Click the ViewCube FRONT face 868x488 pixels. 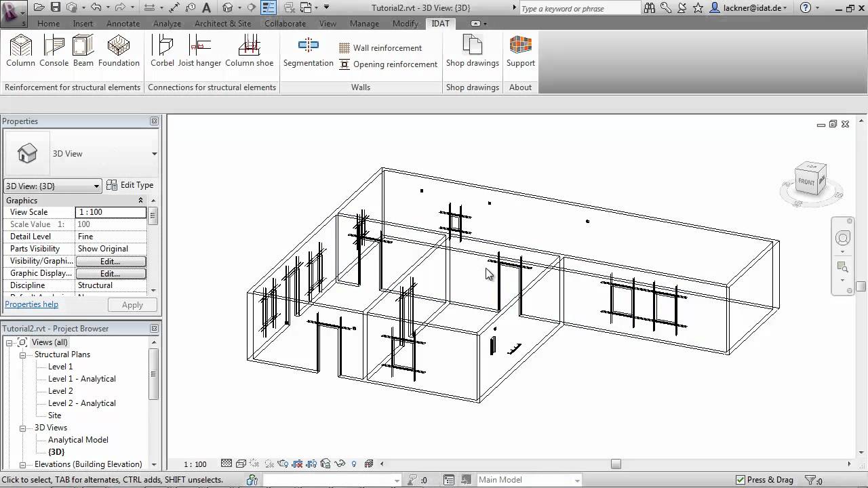coord(806,182)
